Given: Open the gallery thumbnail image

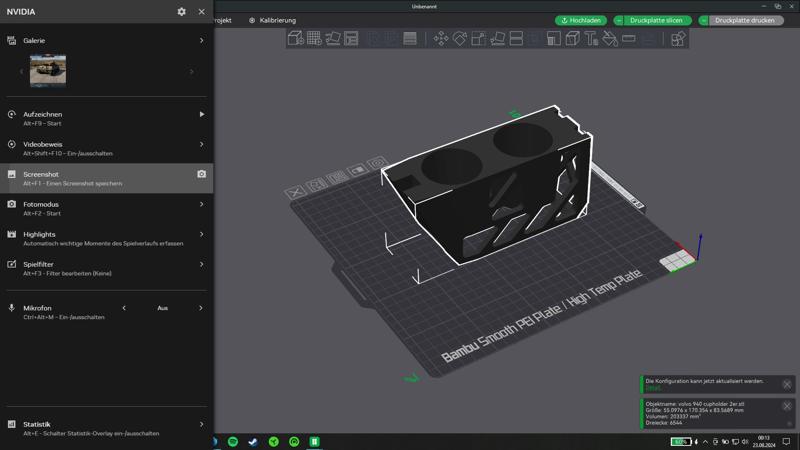Looking at the screenshot, I should (x=48, y=70).
